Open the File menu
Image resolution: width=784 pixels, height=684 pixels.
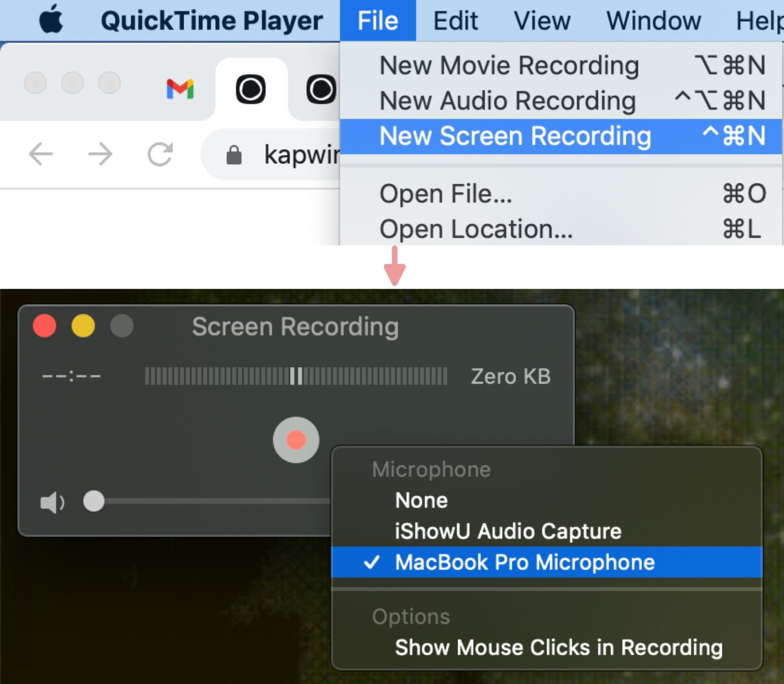pyautogui.click(x=377, y=21)
